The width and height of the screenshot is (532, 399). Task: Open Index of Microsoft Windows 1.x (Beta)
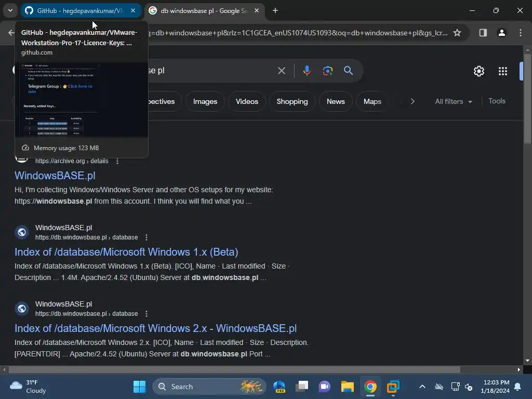coord(126,252)
